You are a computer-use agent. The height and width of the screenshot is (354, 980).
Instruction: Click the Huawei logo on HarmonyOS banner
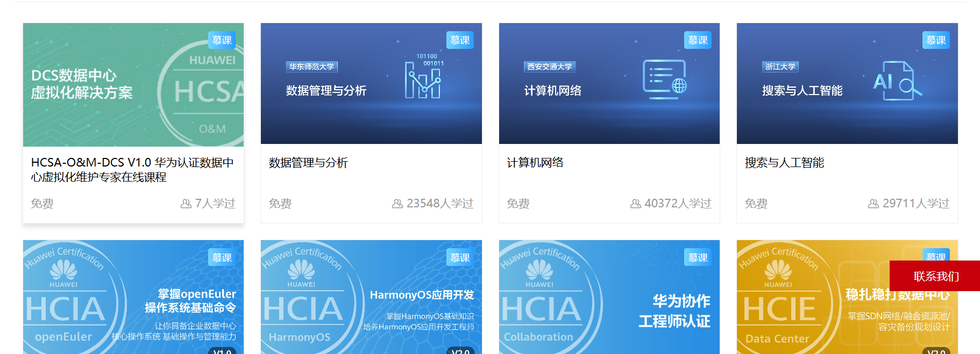[301, 273]
